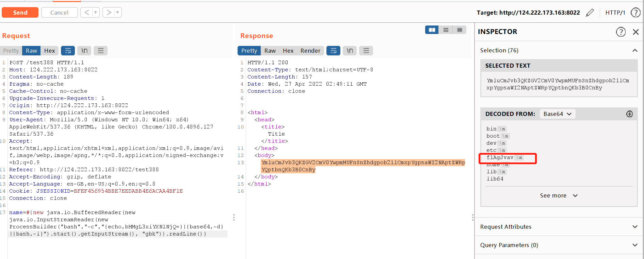The image size is (644, 259).
Task: Switch Request view to Pretty tab
Action: (x=11, y=51)
